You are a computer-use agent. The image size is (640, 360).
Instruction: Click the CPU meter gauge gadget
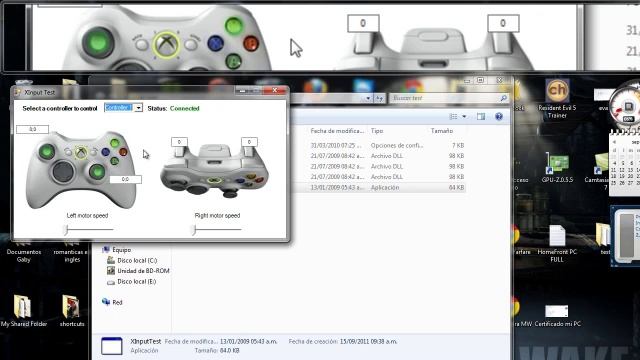pyautogui.click(x=625, y=104)
